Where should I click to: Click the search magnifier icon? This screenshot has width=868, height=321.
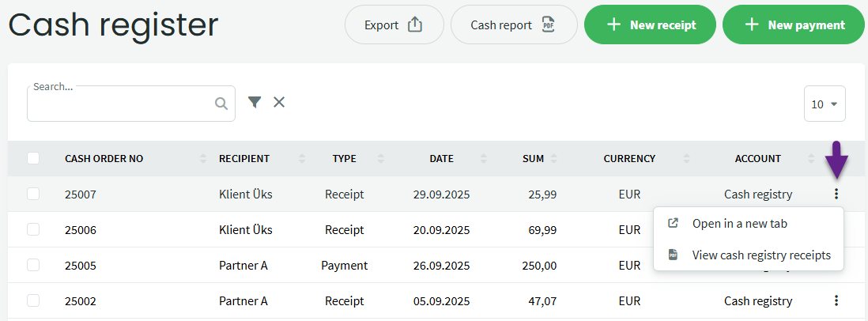[221, 104]
